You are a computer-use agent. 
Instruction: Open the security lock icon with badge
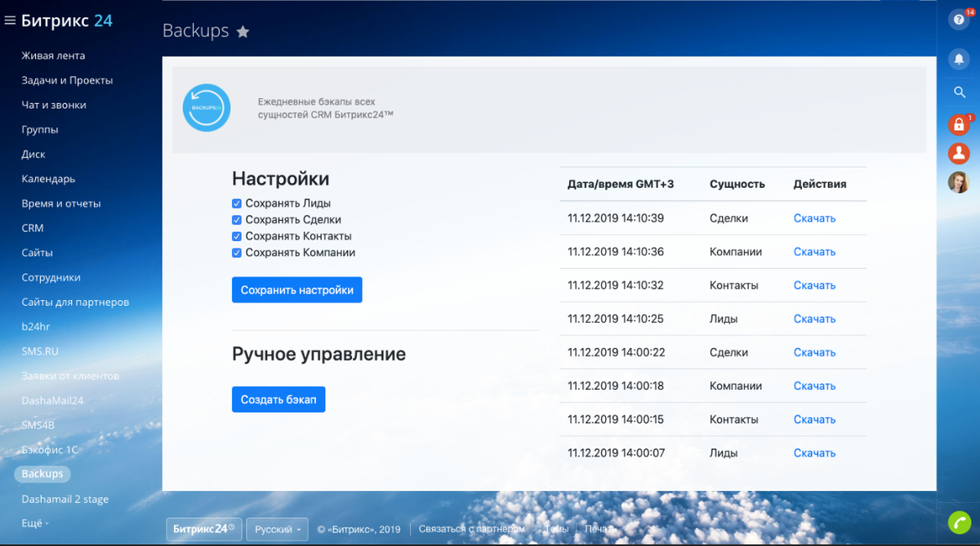(957, 125)
